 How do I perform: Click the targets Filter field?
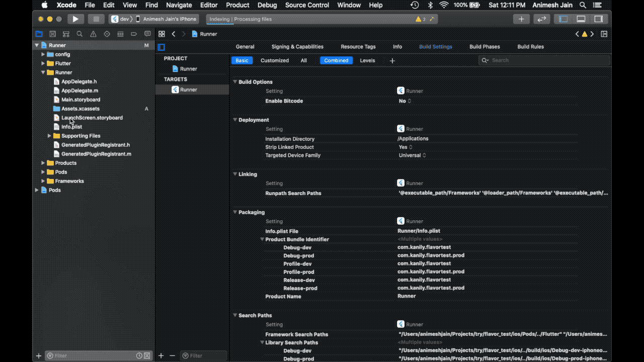pyautogui.click(x=204, y=355)
